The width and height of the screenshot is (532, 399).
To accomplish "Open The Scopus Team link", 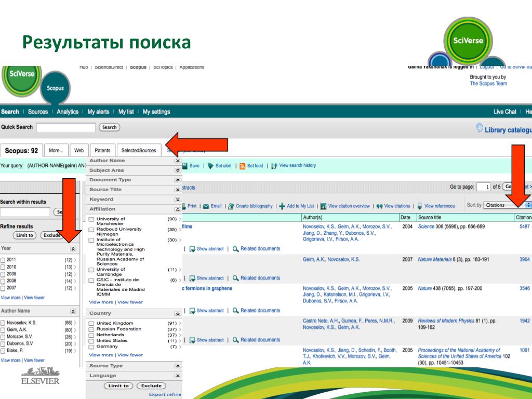I will [488, 84].
